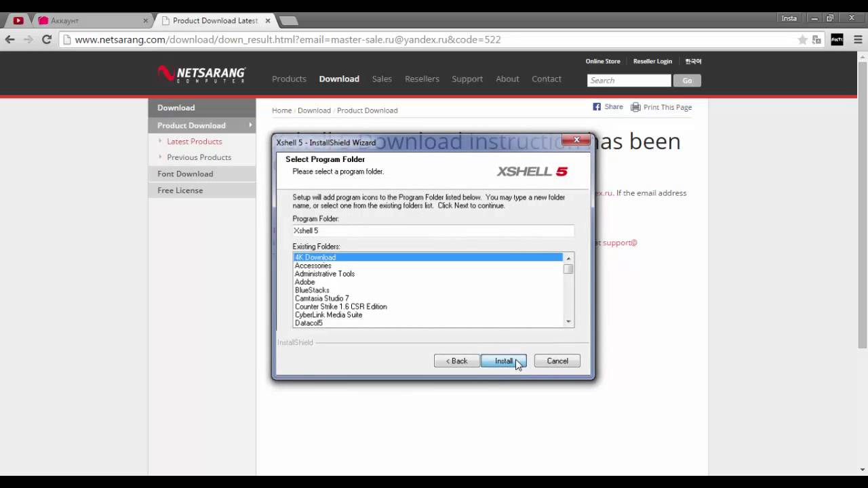Click the Go search button
This screenshot has height=488, width=868.
tap(687, 81)
